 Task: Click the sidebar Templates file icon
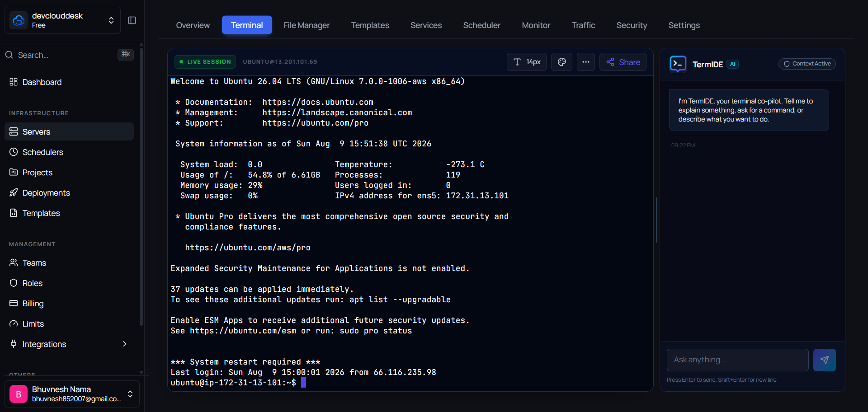pyautogui.click(x=14, y=213)
